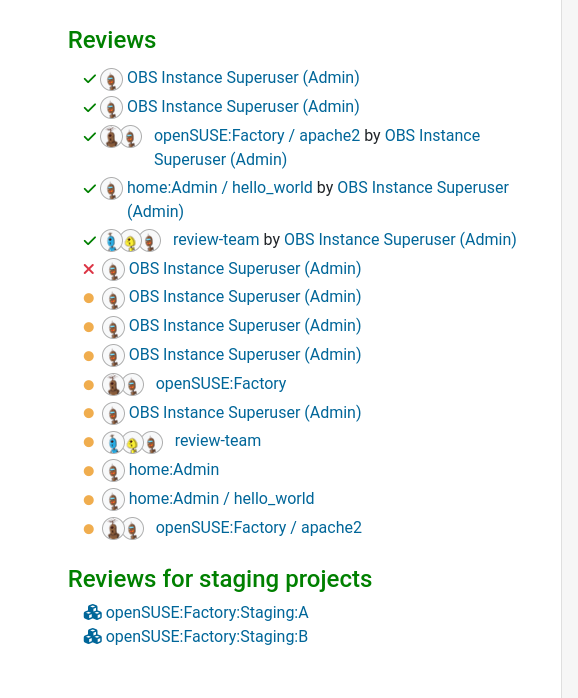The height and width of the screenshot is (698, 578).
Task: Click the red declined X icon
Action: point(89,269)
